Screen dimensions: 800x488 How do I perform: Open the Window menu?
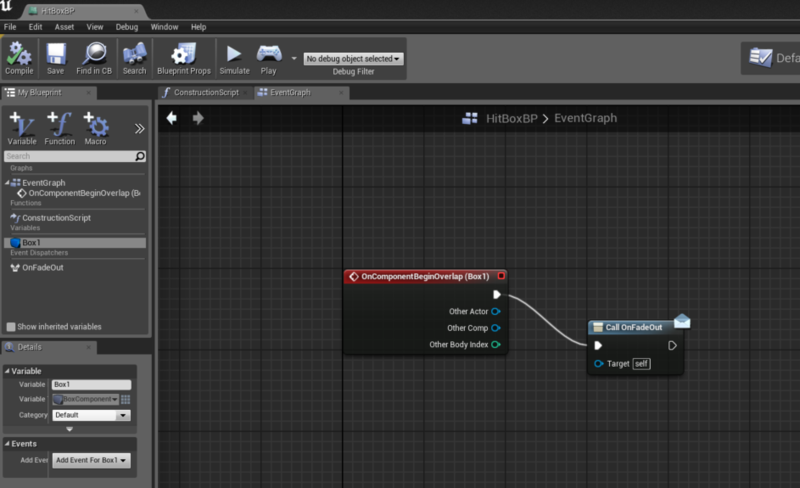point(164,27)
